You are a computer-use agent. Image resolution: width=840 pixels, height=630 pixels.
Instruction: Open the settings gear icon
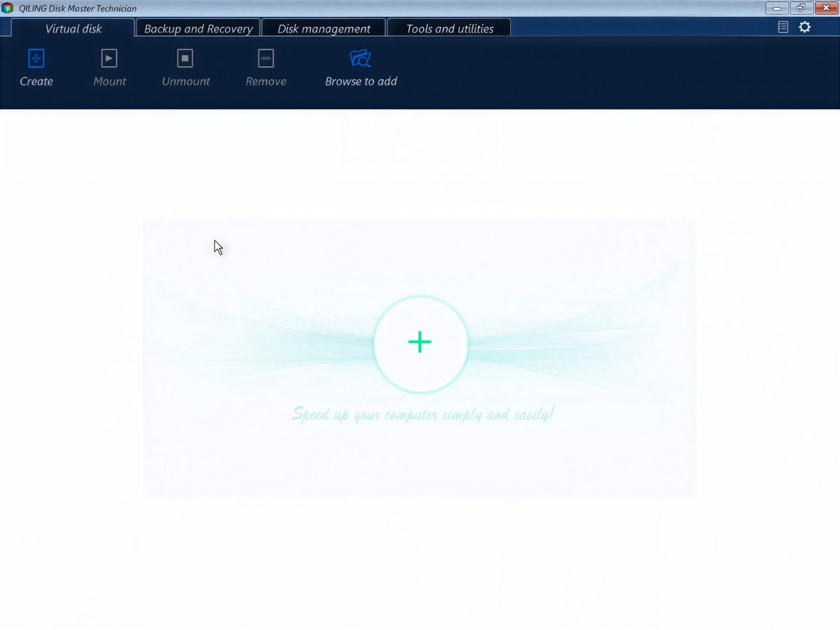click(x=805, y=27)
